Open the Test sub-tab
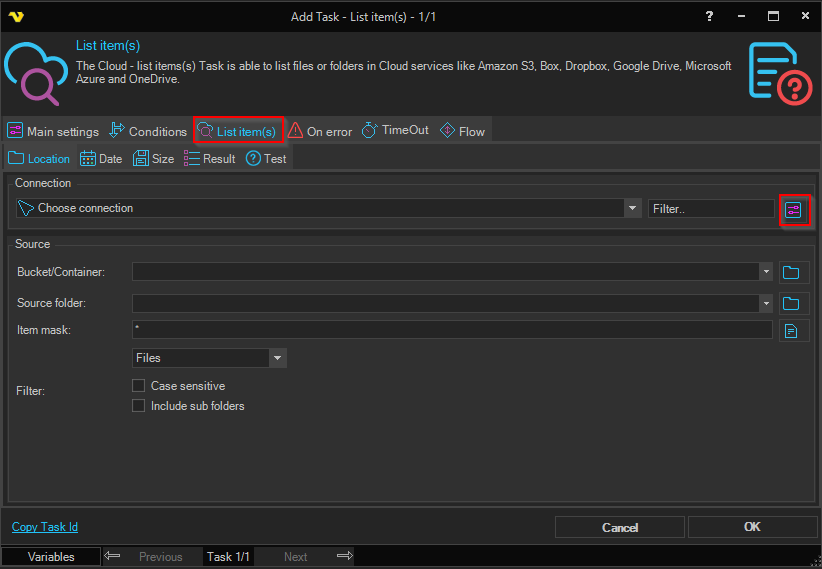The height and width of the screenshot is (569, 822). (266, 159)
